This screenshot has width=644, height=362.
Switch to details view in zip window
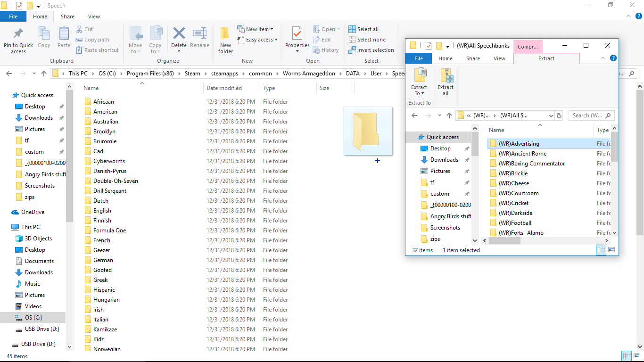(601, 250)
